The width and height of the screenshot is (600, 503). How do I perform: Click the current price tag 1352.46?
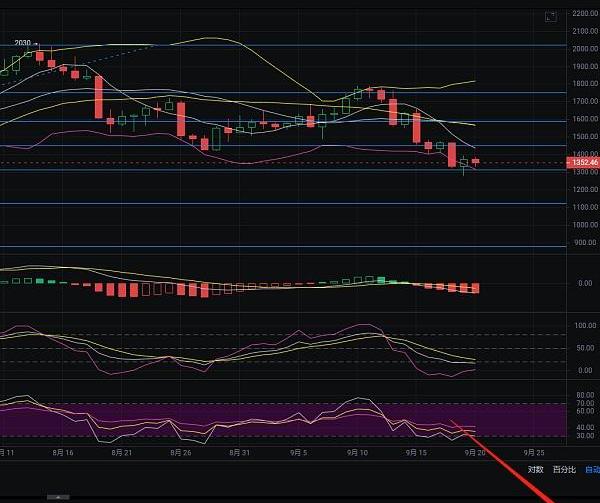tap(582, 162)
